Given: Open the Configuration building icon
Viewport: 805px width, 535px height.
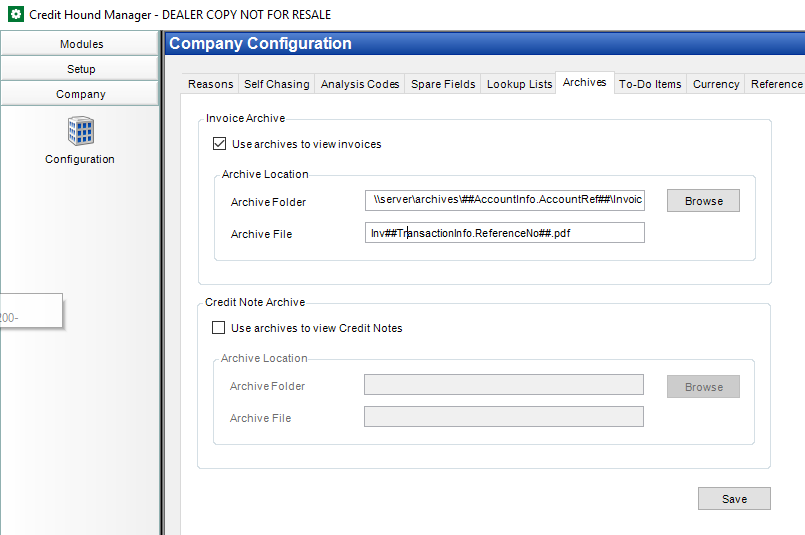Looking at the screenshot, I should click(81, 131).
